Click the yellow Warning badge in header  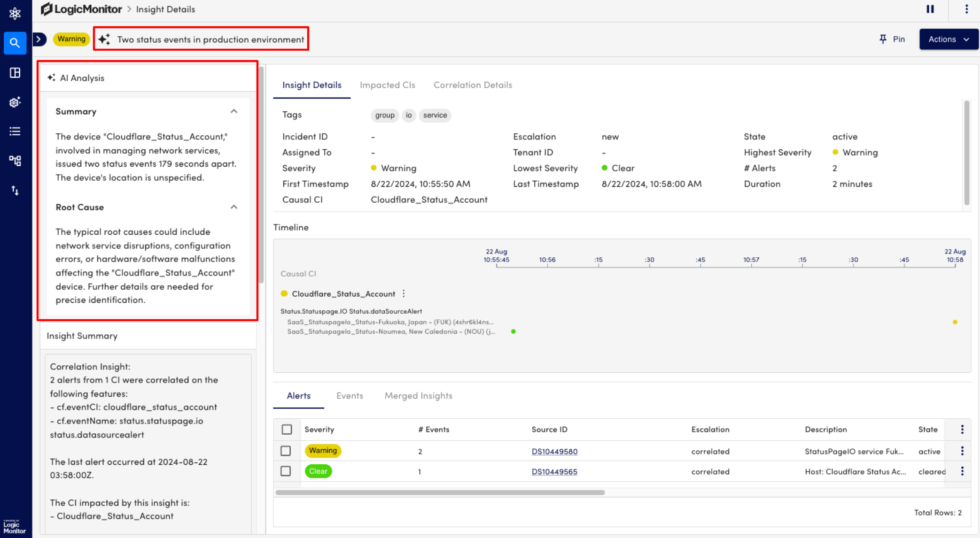71,39
